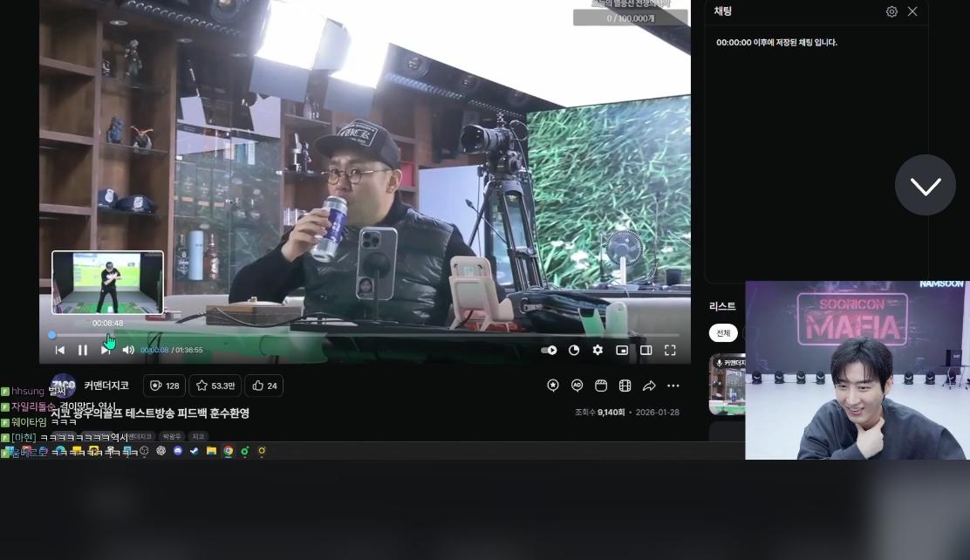970x560 pixels.
Task: Open video player settings gear
Action: tap(598, 350)
